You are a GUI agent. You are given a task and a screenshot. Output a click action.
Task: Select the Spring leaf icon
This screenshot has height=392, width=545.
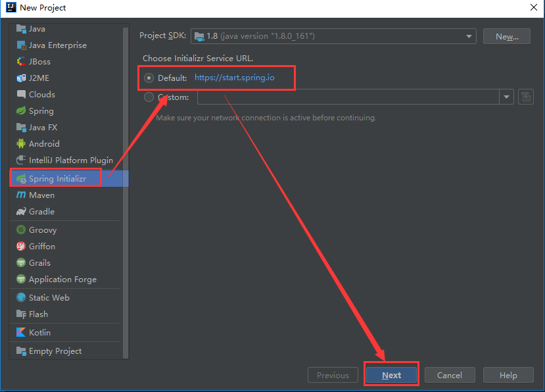(x=21, y=111)
